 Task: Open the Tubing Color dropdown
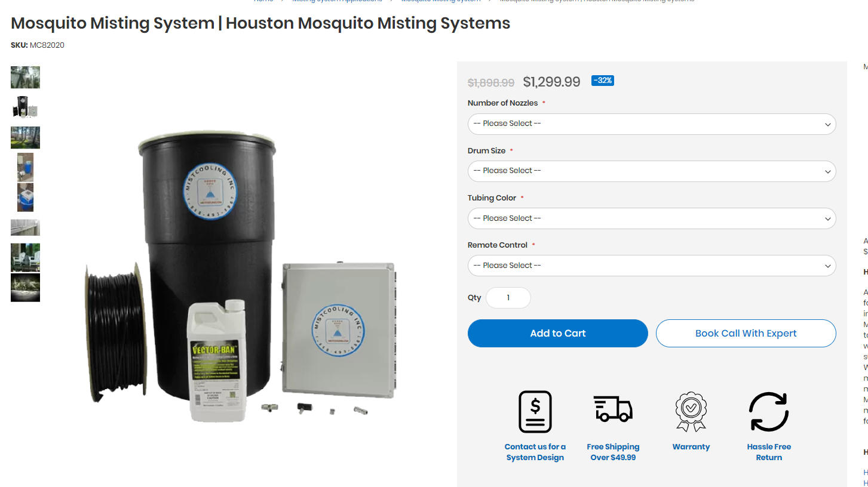point(652,218)
